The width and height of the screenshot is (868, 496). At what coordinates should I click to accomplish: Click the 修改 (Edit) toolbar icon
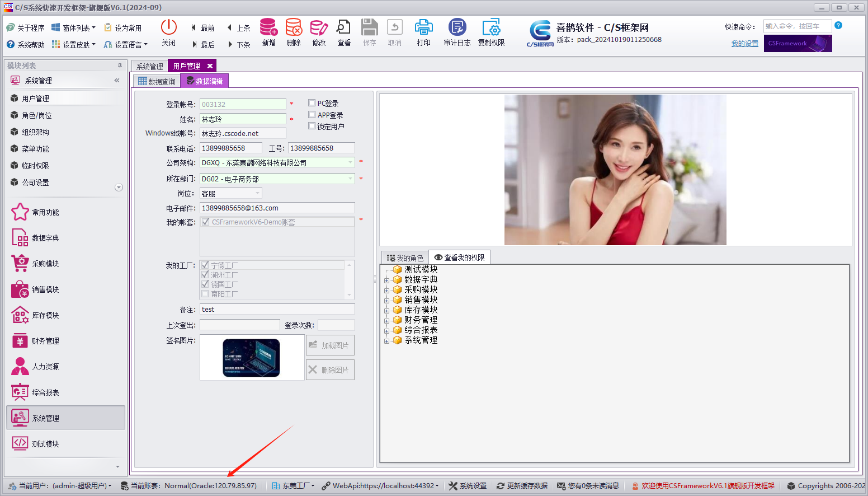pos(319,32)
